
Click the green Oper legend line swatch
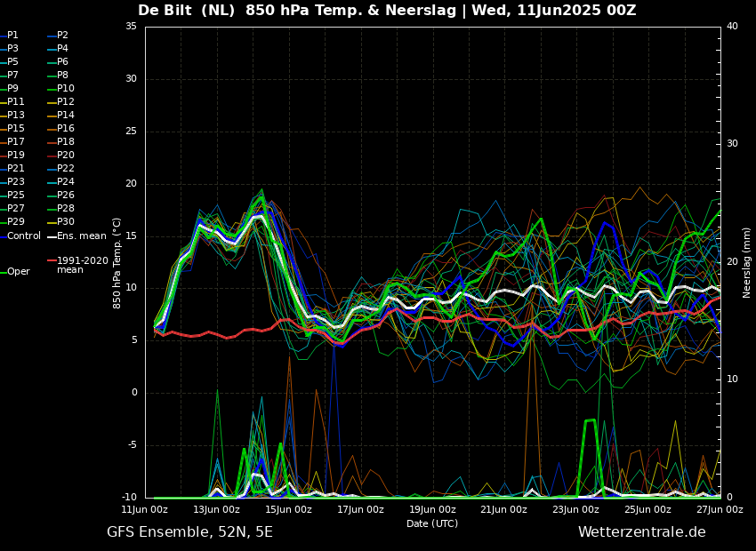point(3,273)
